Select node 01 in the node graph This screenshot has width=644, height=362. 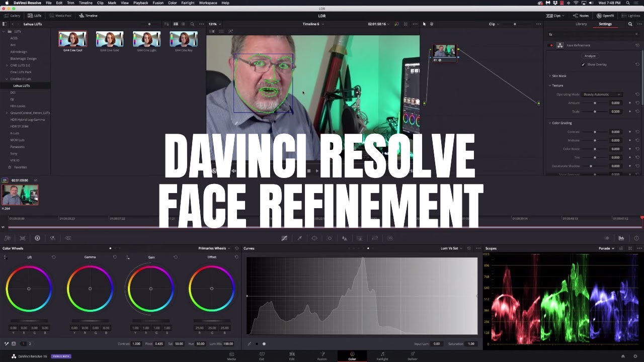[x=444, y=53]
